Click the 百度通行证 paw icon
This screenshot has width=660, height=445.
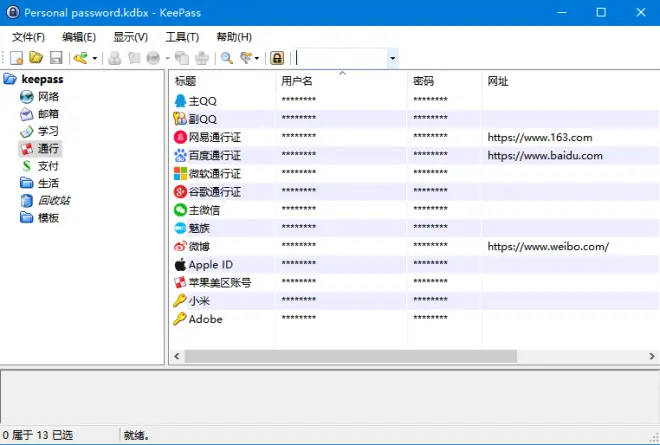pos(180,155)
